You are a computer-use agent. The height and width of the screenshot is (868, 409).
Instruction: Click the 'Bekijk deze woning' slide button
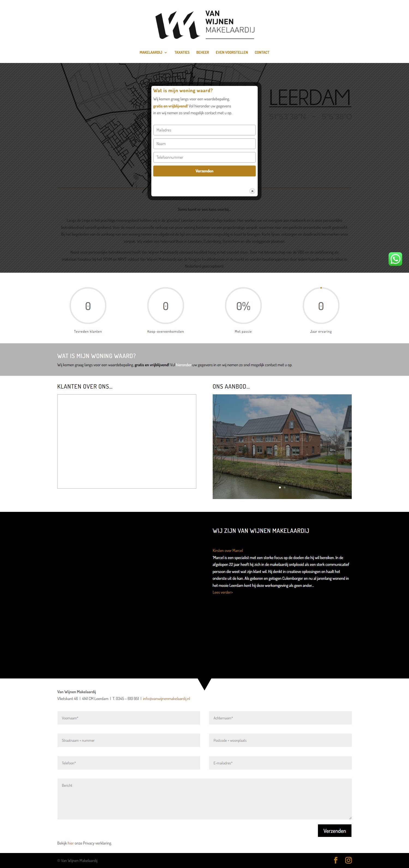click(x=282, y=464)
